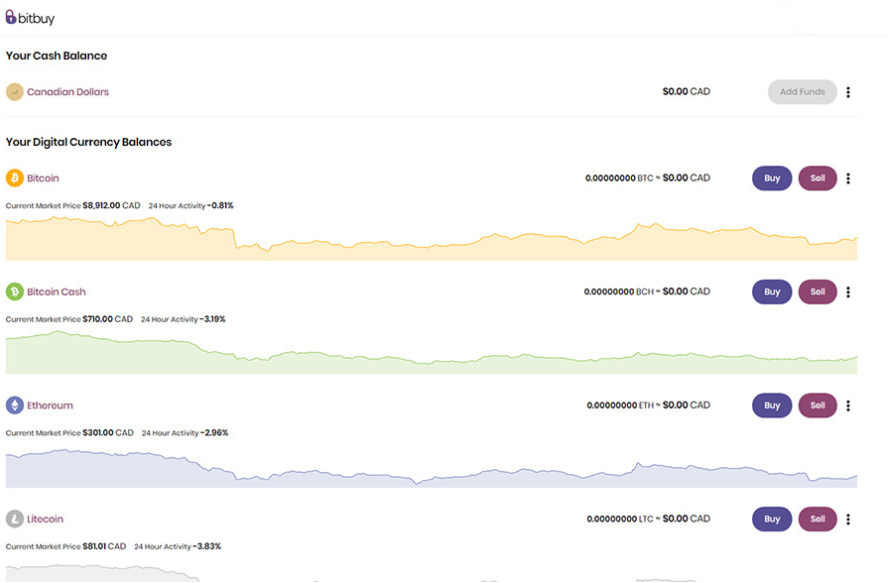
Task: Click the $710.00 CAD market price
Action: click(x=107, y=319)
